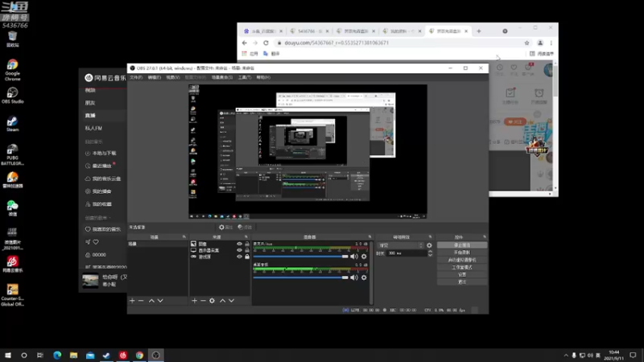Screen dimensions: 644x362
Task: Open source properties gear in Sources panel
Action: pyautogui.click(x=212, y=301)
